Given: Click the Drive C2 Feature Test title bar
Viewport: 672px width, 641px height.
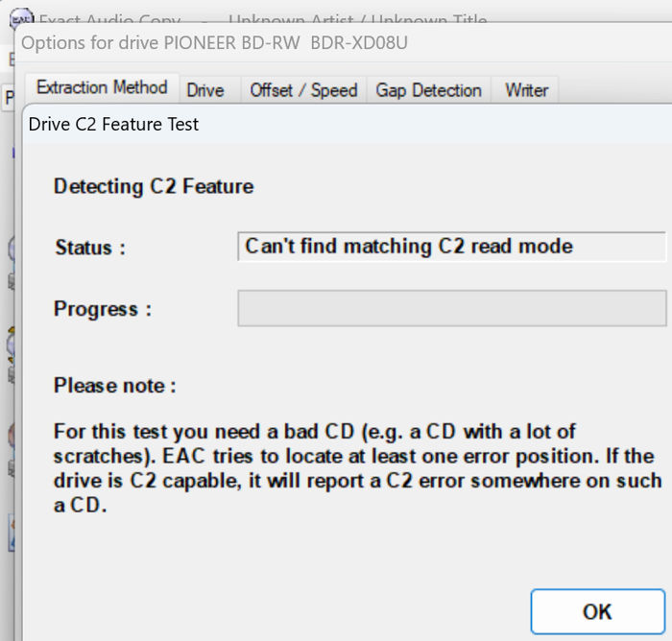Looking at the screenshot, I should tap(348, 124).
